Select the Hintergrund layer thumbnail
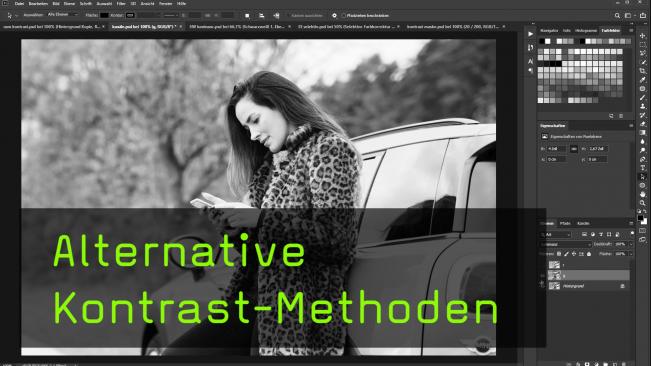The height and width of the screenshot is (366, 651). coord(554,285)
